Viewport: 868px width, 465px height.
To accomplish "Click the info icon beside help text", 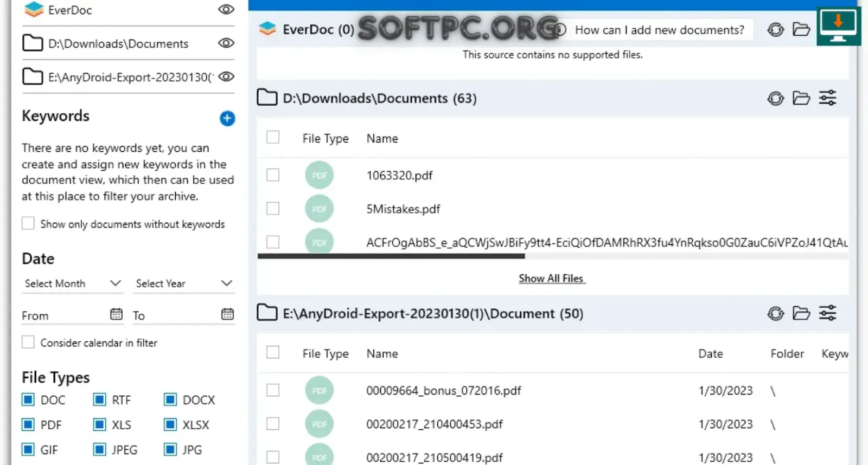I will point(560,29).
